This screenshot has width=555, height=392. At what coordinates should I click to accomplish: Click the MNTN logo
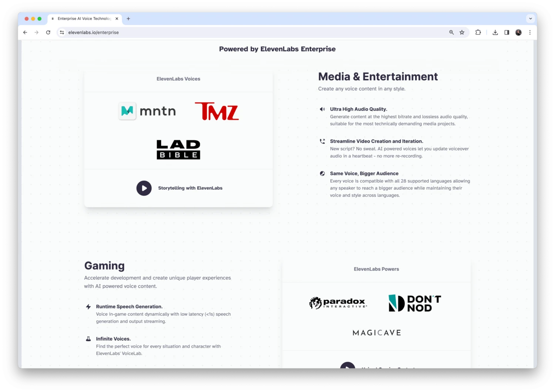147,111
